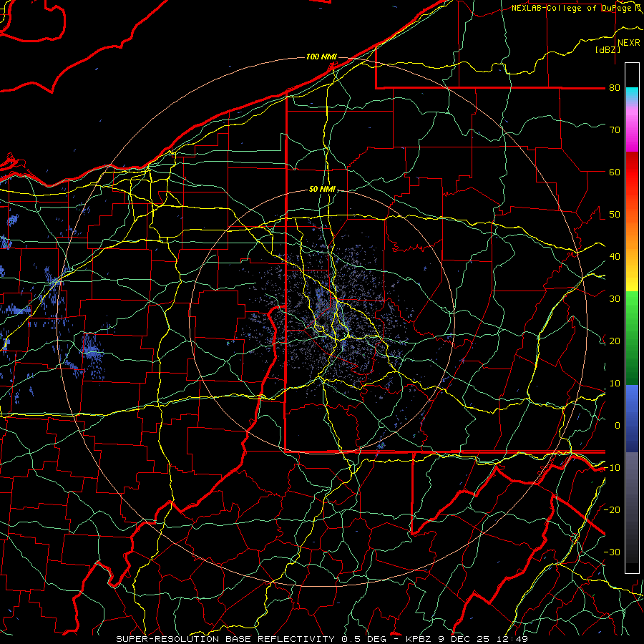
Task: Click the orange segment of the reflectivity color bar
Action: click(632, 234)
